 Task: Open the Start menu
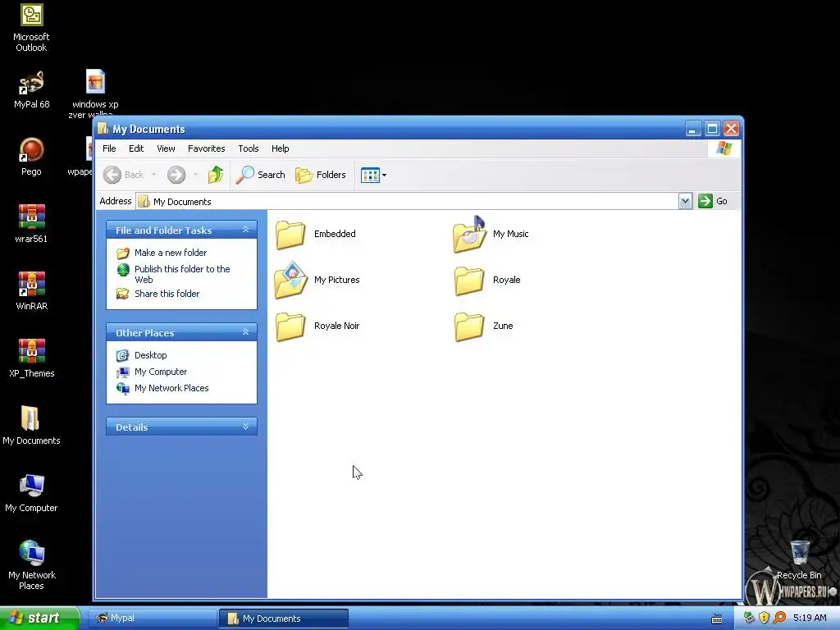pyautogui.click(x=39, y=619)
